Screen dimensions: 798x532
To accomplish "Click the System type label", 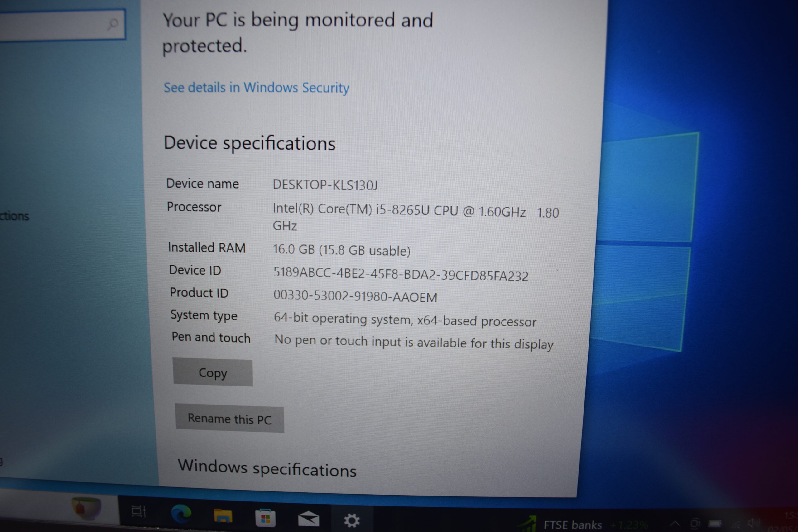I will tap(204, 315).
